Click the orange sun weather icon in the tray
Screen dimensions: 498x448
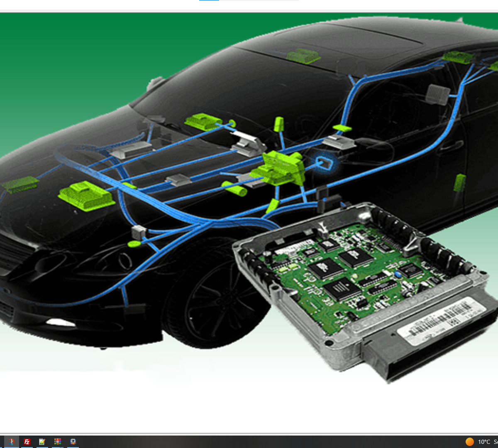point(470,442)
